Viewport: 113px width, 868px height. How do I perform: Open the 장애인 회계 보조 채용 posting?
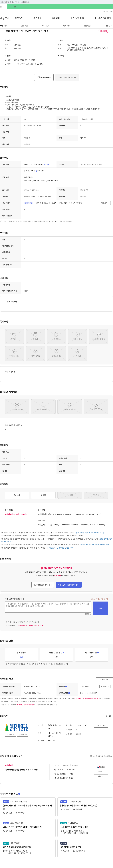tap(21, 770)
